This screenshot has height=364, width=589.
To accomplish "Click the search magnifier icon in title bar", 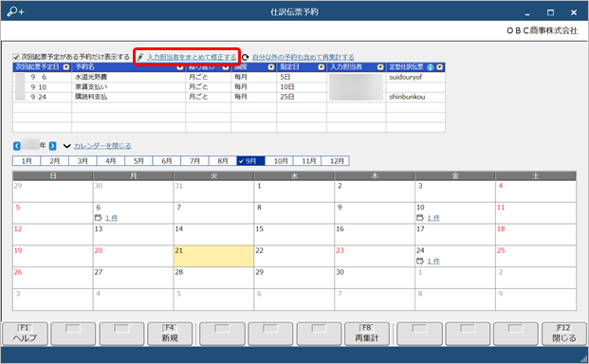I will point(15,11).
